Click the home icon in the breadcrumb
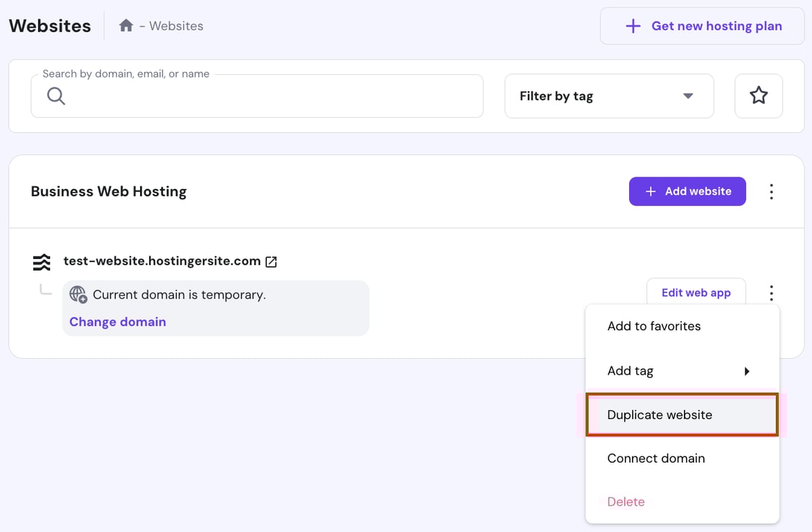The image size is (812, 532). pyautogui.click(x=127, y=25)
